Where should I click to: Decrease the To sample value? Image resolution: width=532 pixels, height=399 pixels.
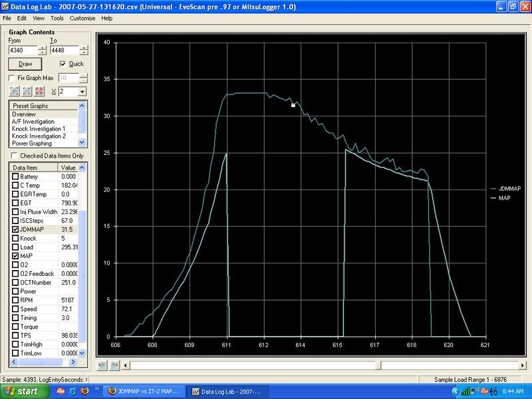(84, 53)
